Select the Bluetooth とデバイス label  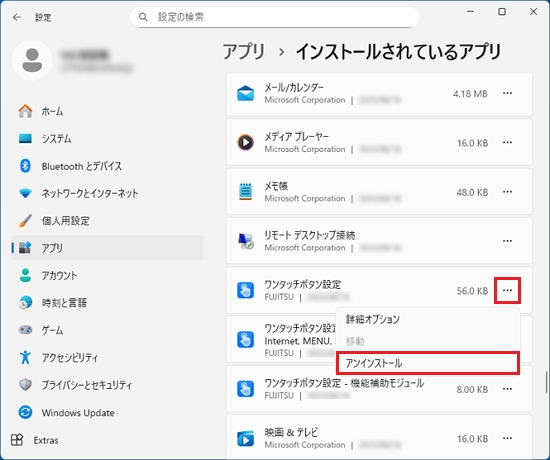tap(82, 166)
